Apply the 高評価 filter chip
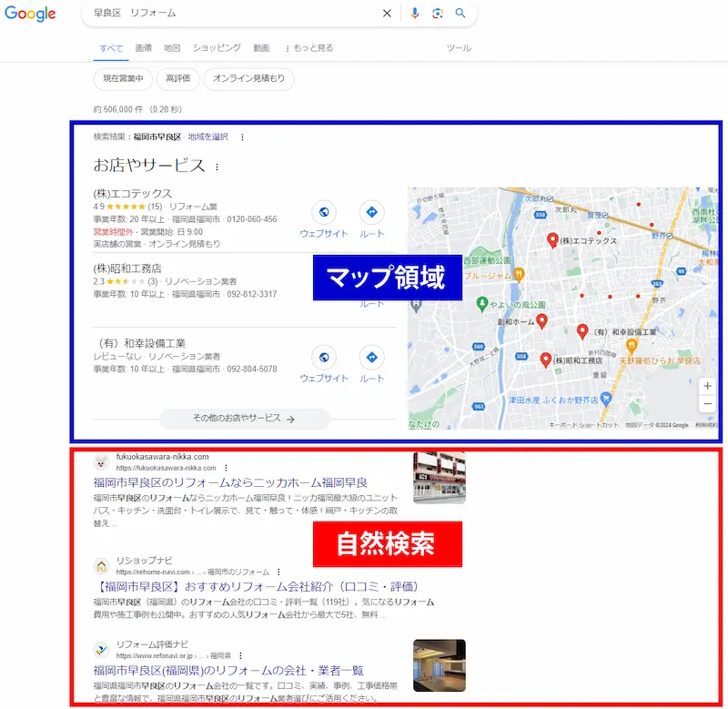Screen dimensions: 728x709 click(x=177, y=78)
